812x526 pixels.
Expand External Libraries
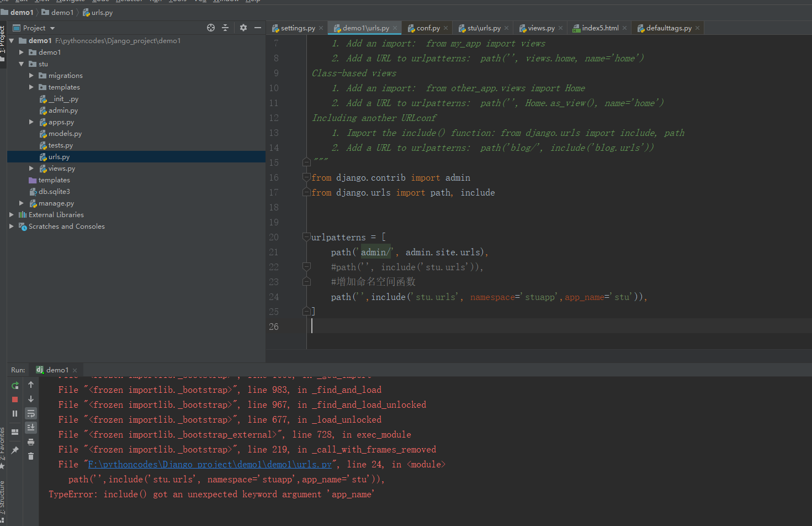(x=11, y=214)
